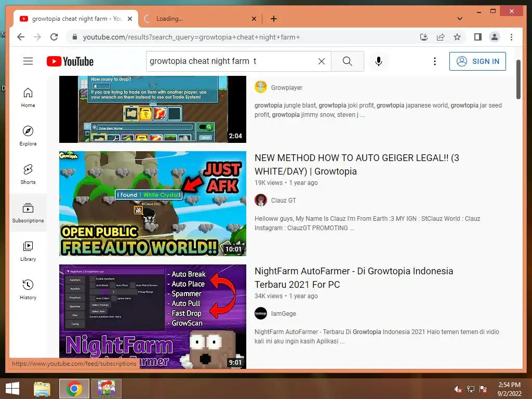Open the tab search chevron

tap(460, 19)
